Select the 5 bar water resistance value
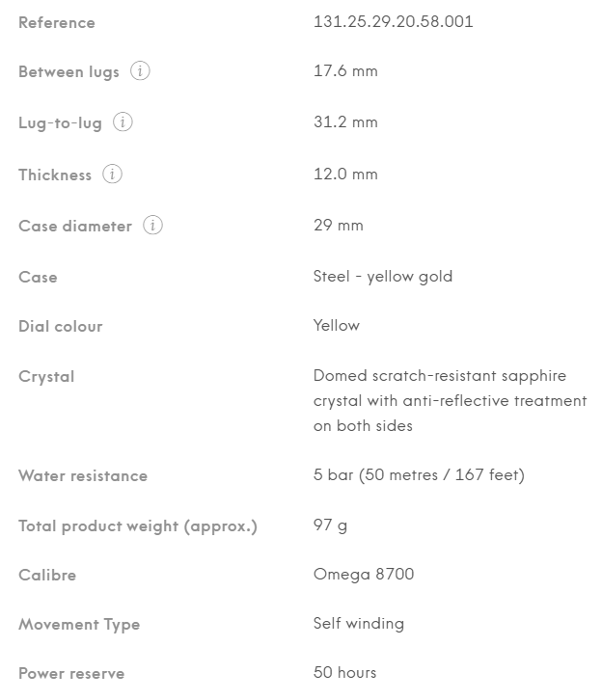This screenshot has width=602, height=700. pyautogui.click(x=419, y=475)
